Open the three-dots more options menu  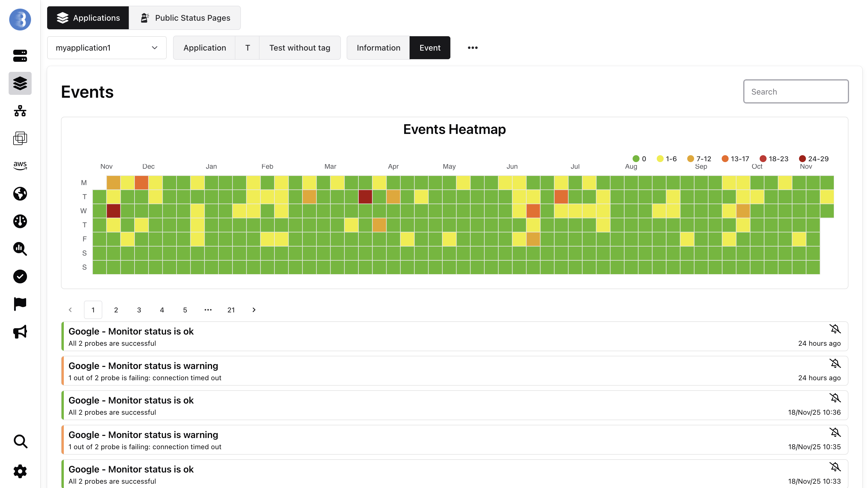coord(473,48)
